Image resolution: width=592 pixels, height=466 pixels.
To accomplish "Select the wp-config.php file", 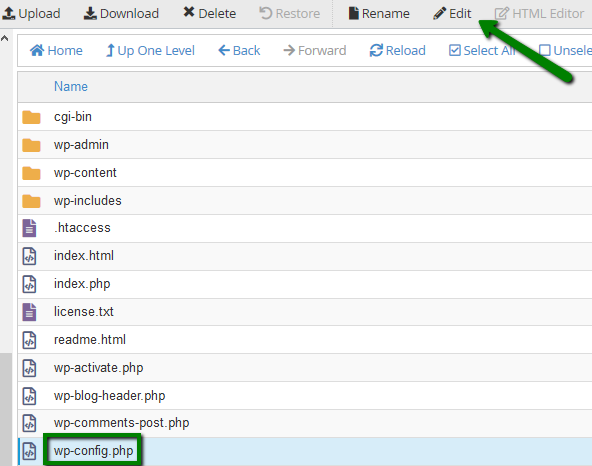I will tap(305, 451).
